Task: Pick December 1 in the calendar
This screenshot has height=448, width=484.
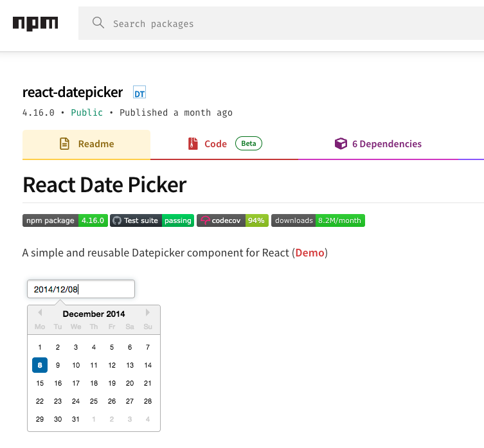Action: point(40,347)
